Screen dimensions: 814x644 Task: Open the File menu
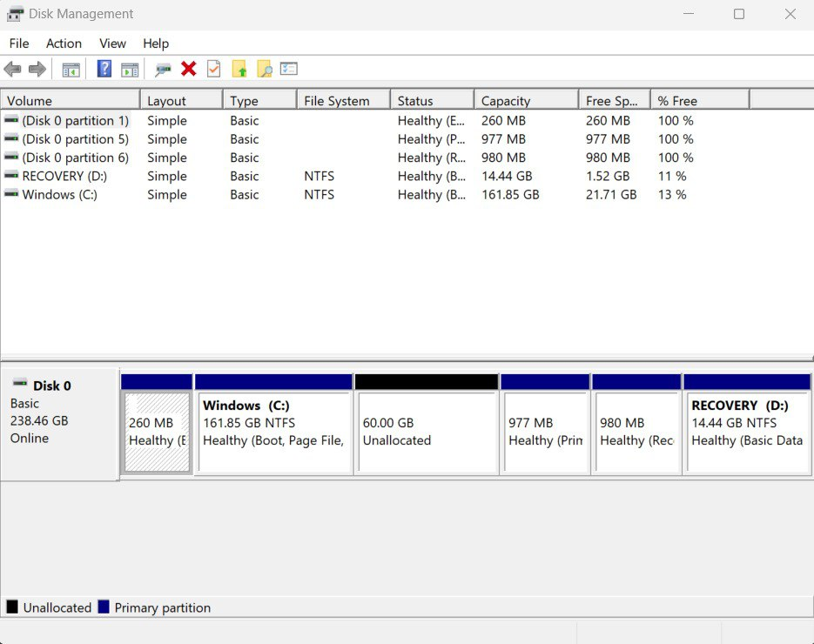19,44
